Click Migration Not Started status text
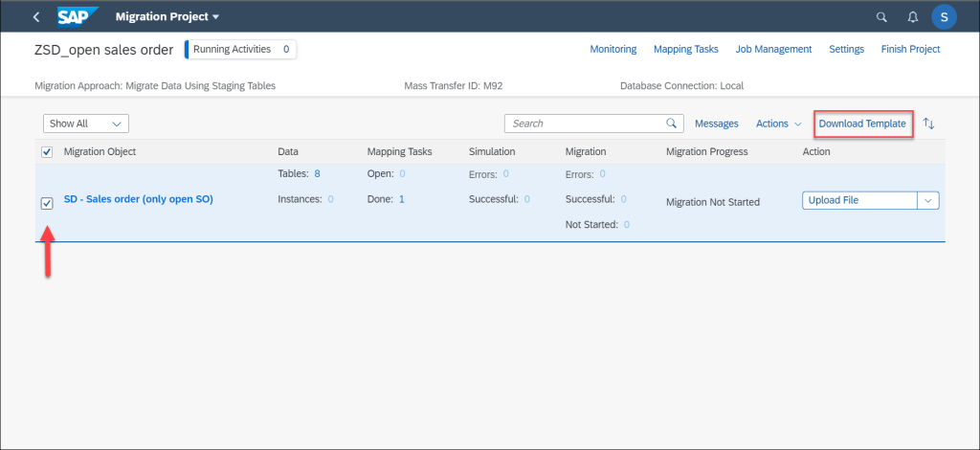The width and height of the screenshot is (980, 450). (712, 203)
